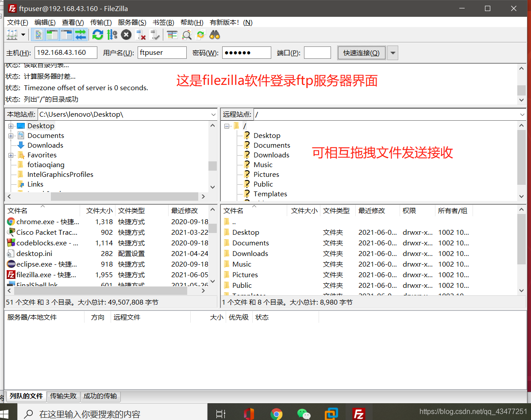This screenshot has height=420, width=531.
Task: Open Site Manager dropdown arrow
Action: (x=23, y=34)
